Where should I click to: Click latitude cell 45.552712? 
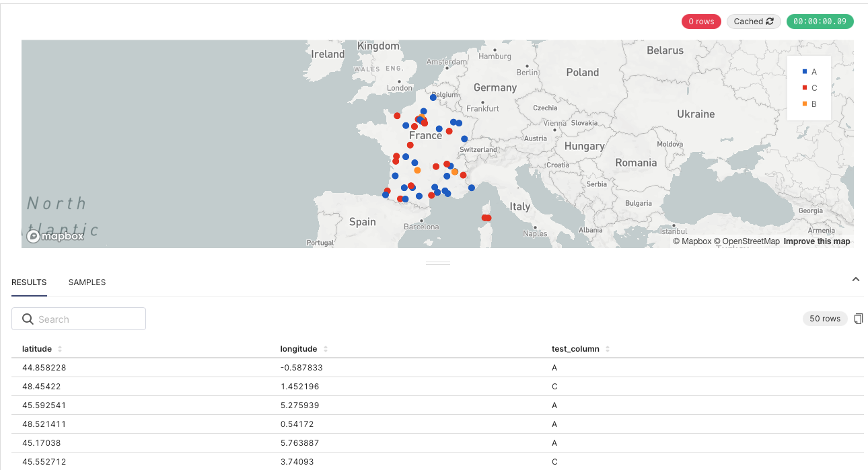(x=44, y=462)
